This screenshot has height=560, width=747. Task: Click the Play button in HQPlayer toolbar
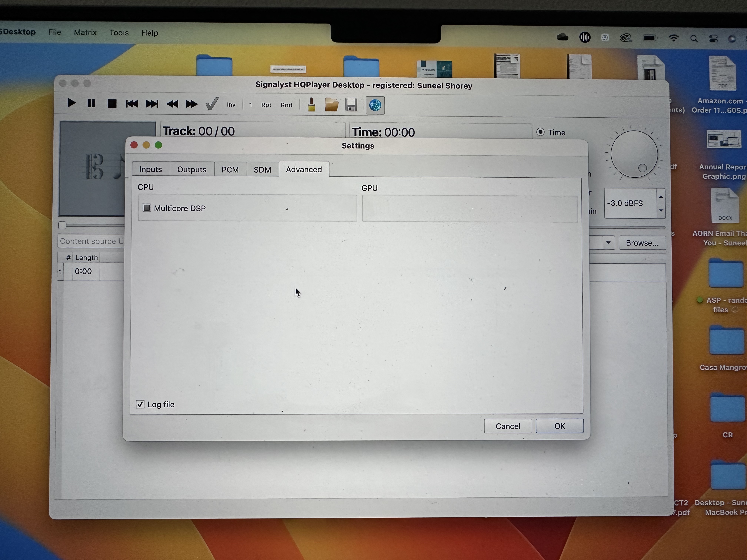pos(71,103)
